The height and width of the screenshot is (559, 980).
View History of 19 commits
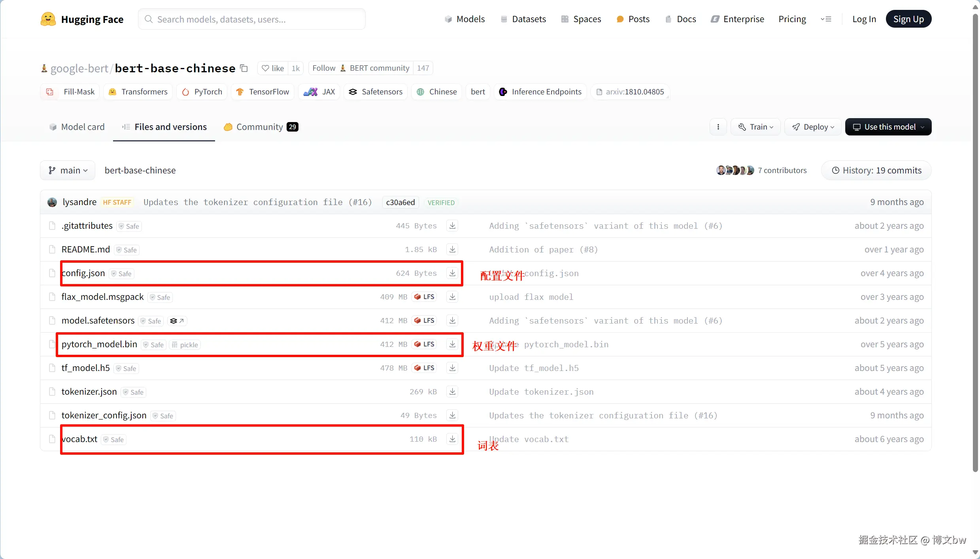(x=876, y=170)
